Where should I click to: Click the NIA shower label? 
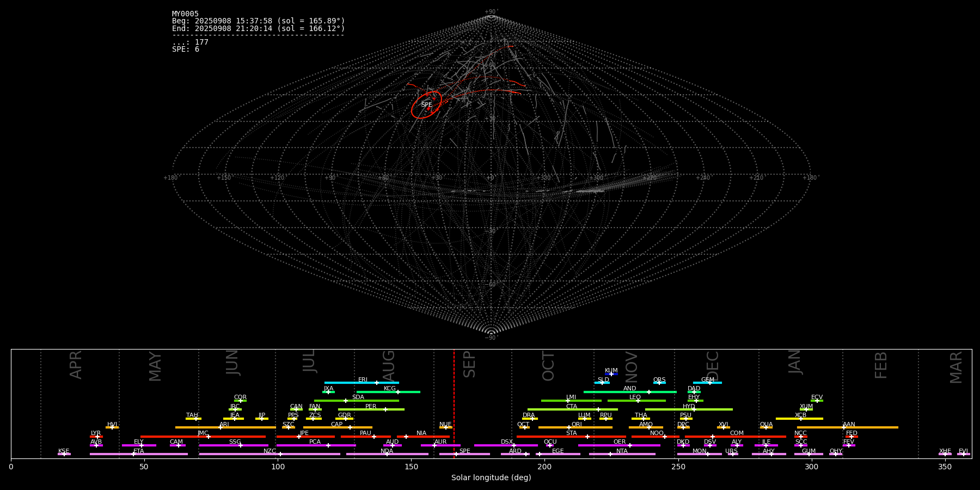click(x=421, y=433)
